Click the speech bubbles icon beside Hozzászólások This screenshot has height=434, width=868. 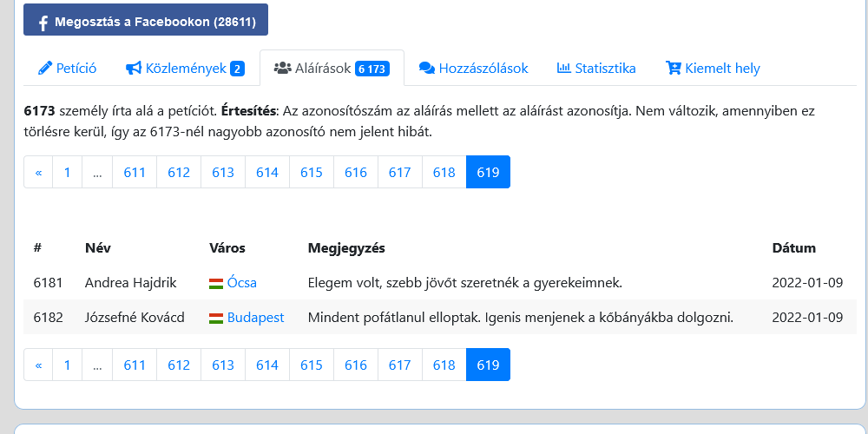pos(427,68)
